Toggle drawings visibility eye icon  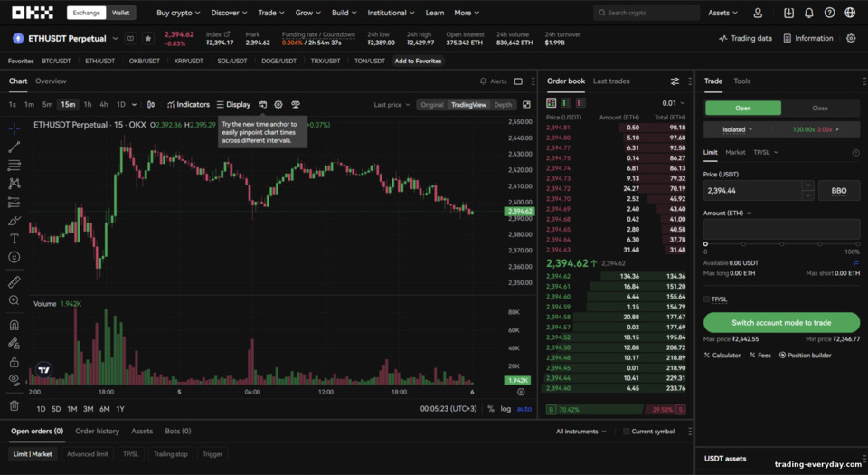tap(14, 379)
